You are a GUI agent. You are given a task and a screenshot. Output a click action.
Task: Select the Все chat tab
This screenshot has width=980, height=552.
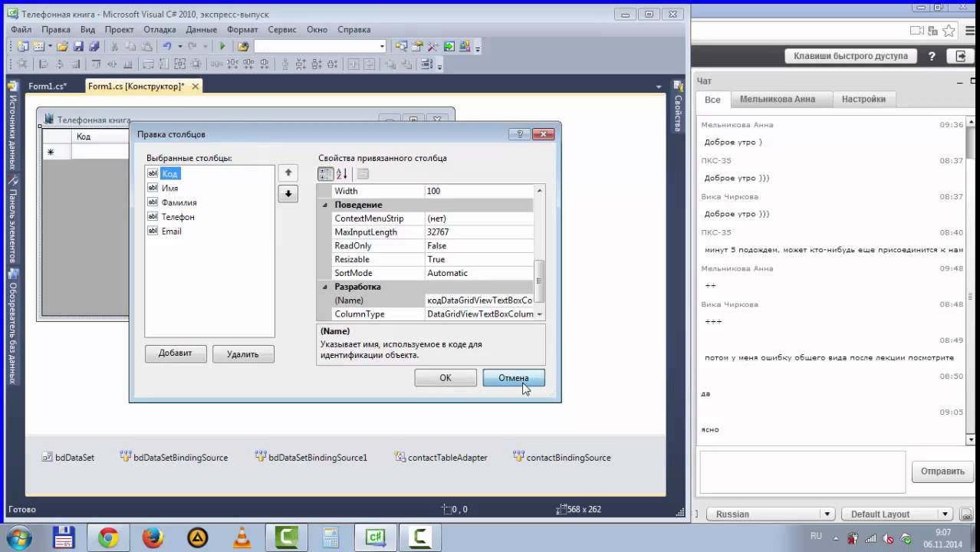[x=712, y=100]
